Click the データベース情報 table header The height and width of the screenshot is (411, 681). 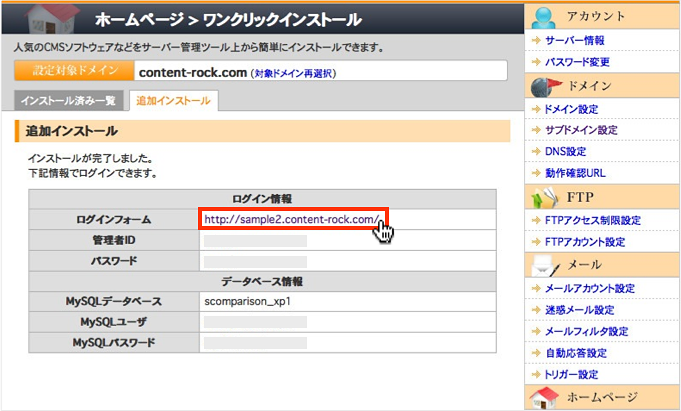pyautogui.click(x=262, y=282)
